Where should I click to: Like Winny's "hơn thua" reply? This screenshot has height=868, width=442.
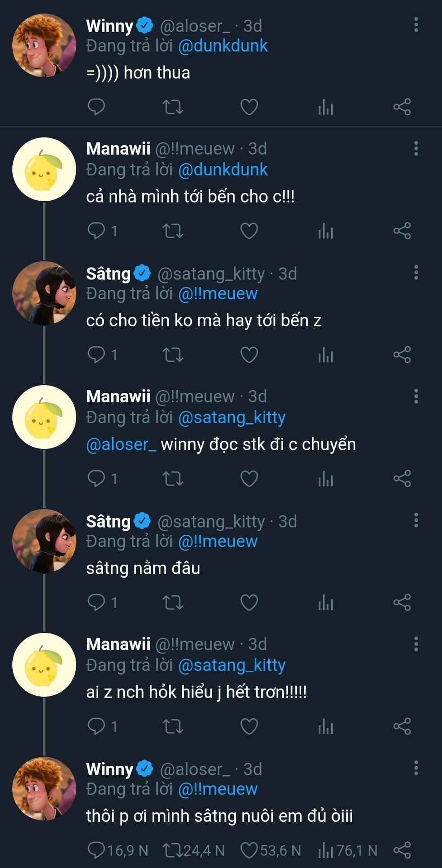click(249, 107)
